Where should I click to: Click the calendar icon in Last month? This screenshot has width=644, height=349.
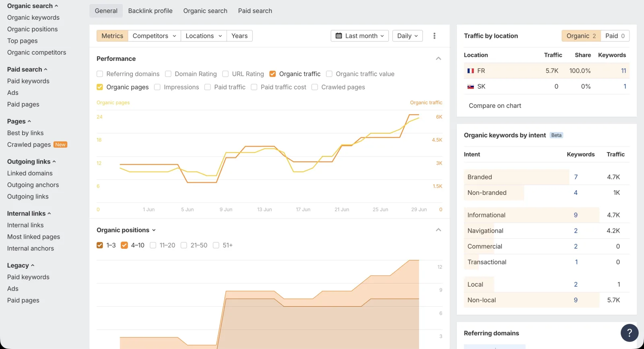[339, 36]
